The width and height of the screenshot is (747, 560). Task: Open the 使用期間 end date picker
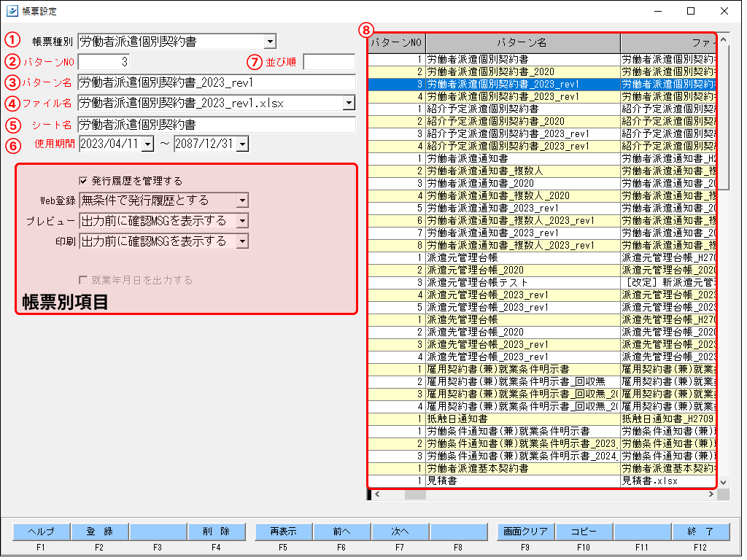241,144
